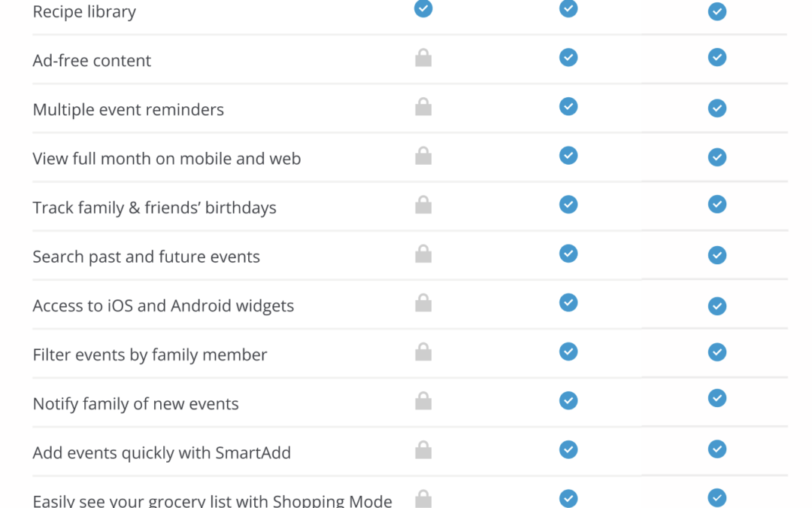Click last-column checkmark for Notify family of new events
Viewport: 812px width, 508px height.
(717, 398)
